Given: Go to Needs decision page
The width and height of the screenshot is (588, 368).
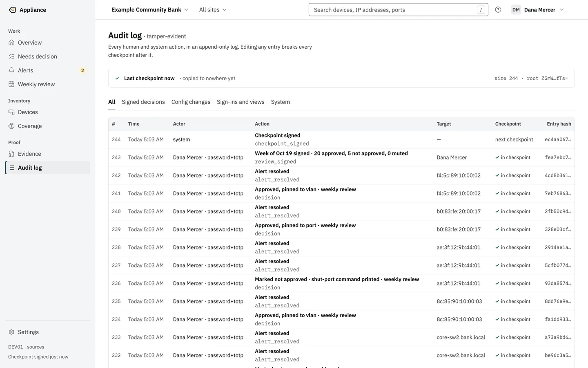Looking at the screenshot, I should (47, 56).
